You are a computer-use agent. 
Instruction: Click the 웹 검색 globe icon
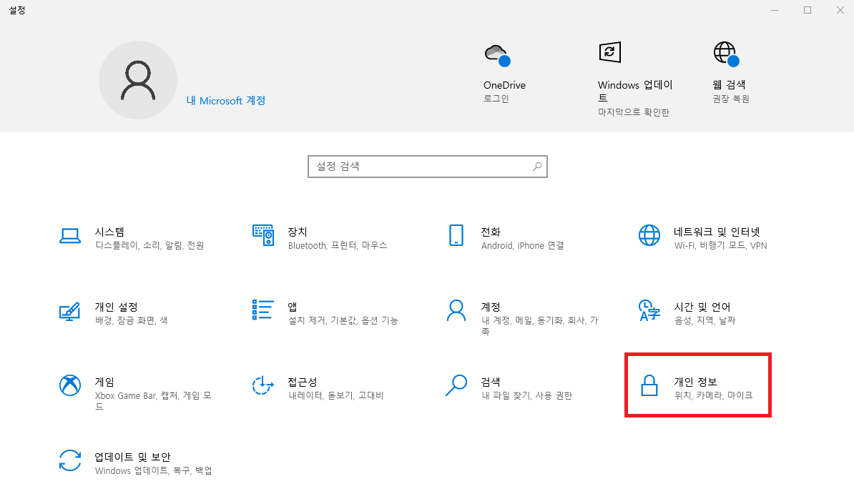click(x=726, y=54)
